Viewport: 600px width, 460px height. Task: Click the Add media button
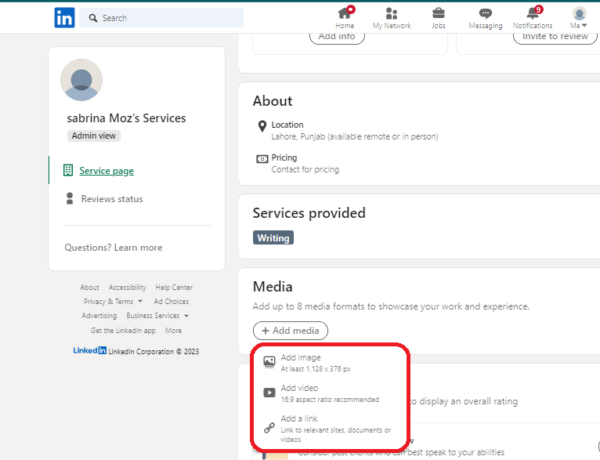290,331
